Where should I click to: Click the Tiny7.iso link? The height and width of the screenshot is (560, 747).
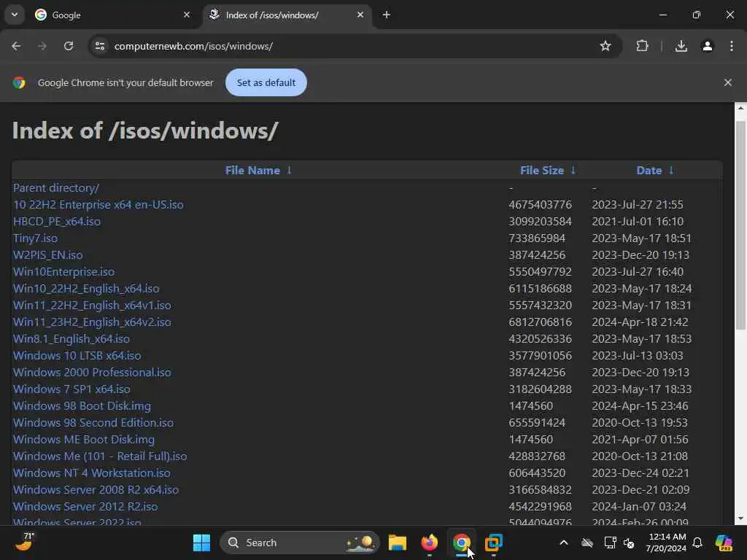pos(35,238)
